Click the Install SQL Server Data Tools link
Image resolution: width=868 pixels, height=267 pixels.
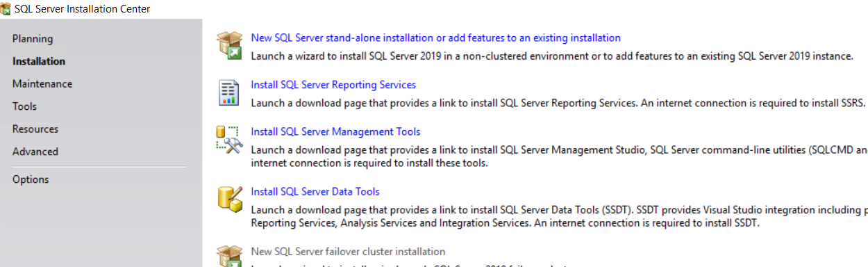315,192
